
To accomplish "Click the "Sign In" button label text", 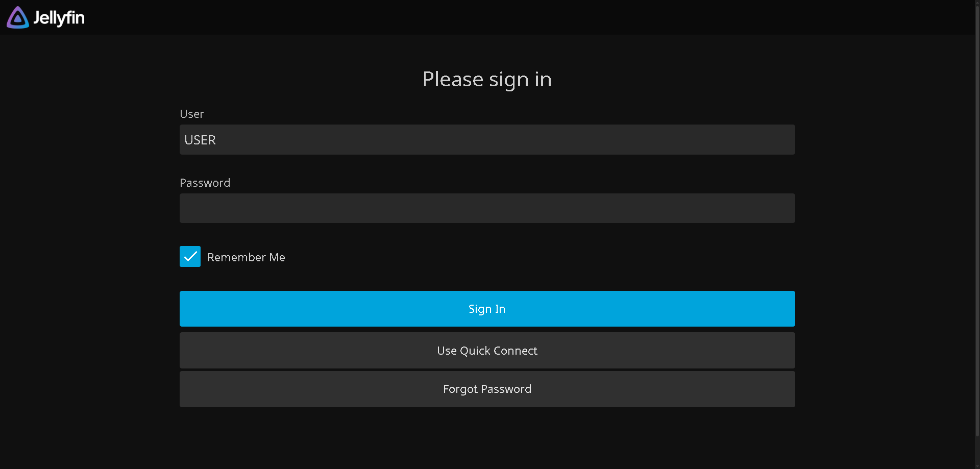I will point(487,309).
